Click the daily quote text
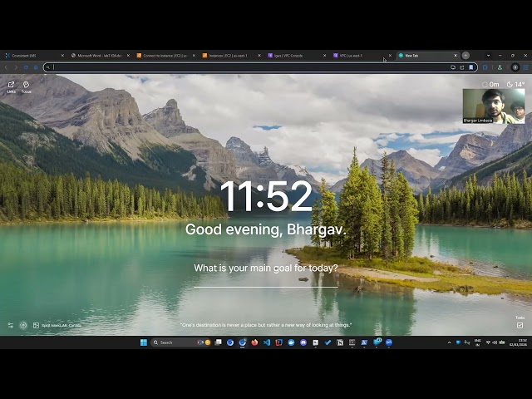Viewport: 532px width, 399px height. pos(266,325)
